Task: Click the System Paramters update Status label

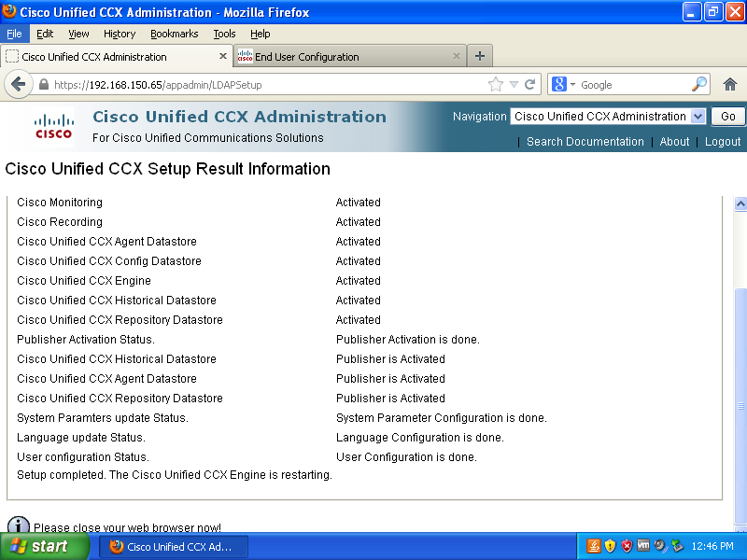Action: click(103, 417)
